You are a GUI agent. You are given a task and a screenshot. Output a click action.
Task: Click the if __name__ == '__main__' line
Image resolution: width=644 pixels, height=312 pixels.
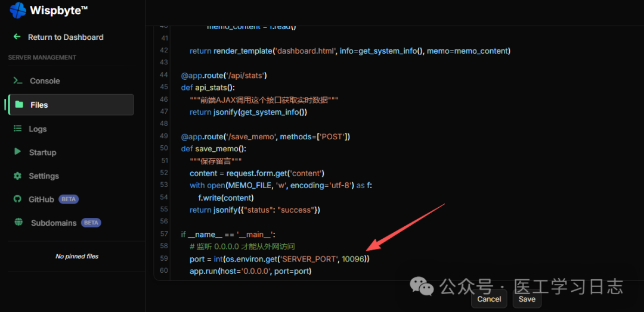(228, 235)
